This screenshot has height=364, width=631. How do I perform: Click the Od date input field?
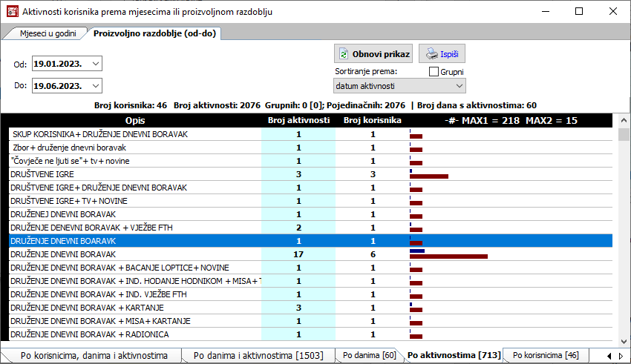pyautogui.click(x=59, y=64)
